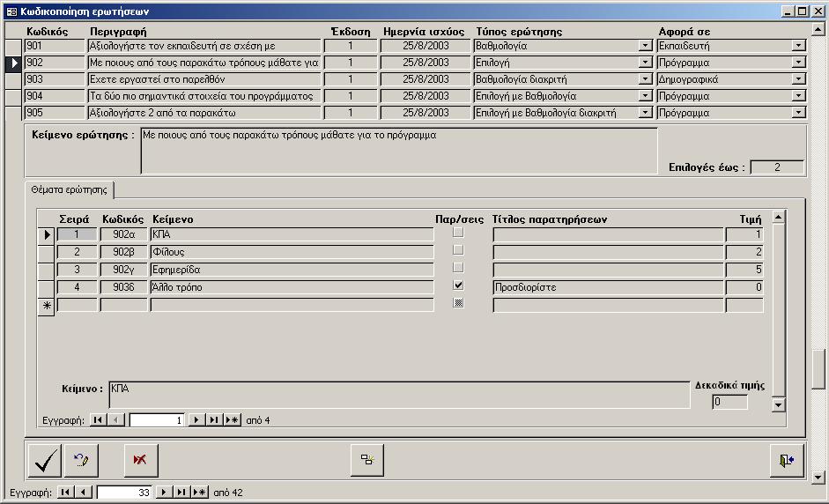Toggle remarks checkbox for ΚΠΑ row
The height and width of the screenshot is (504, 829).
pos(457,233)
